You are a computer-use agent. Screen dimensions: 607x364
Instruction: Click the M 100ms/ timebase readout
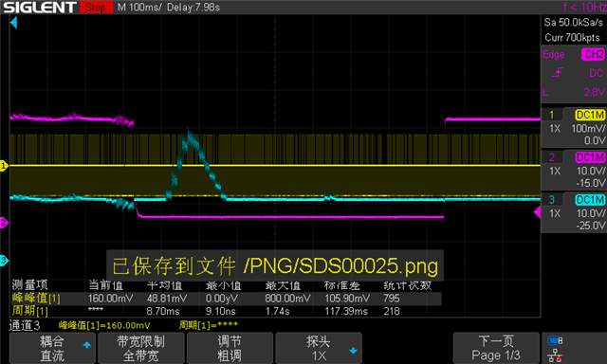(139, 8)
